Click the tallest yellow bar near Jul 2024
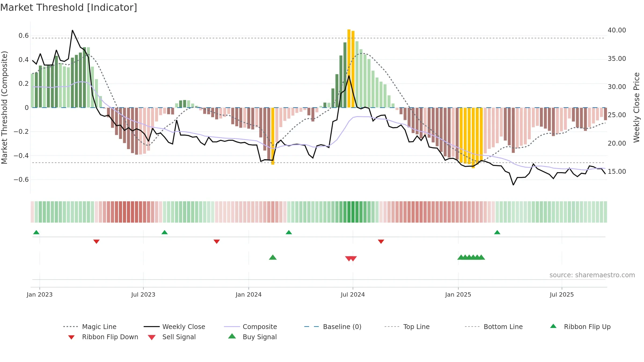Screen dimensions: 644x362 coord(349,68)
